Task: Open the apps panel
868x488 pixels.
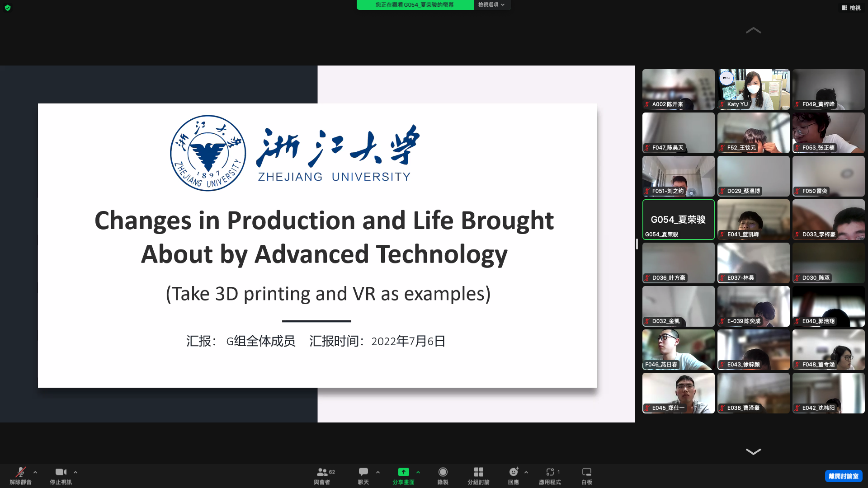Action: click(x=550, y=475)
